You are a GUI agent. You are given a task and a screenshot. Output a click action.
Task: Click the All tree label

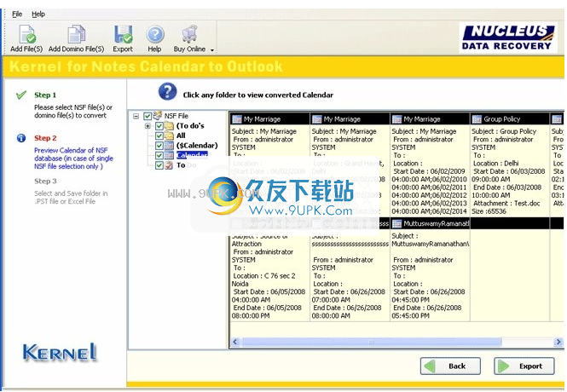click(181, 135)
